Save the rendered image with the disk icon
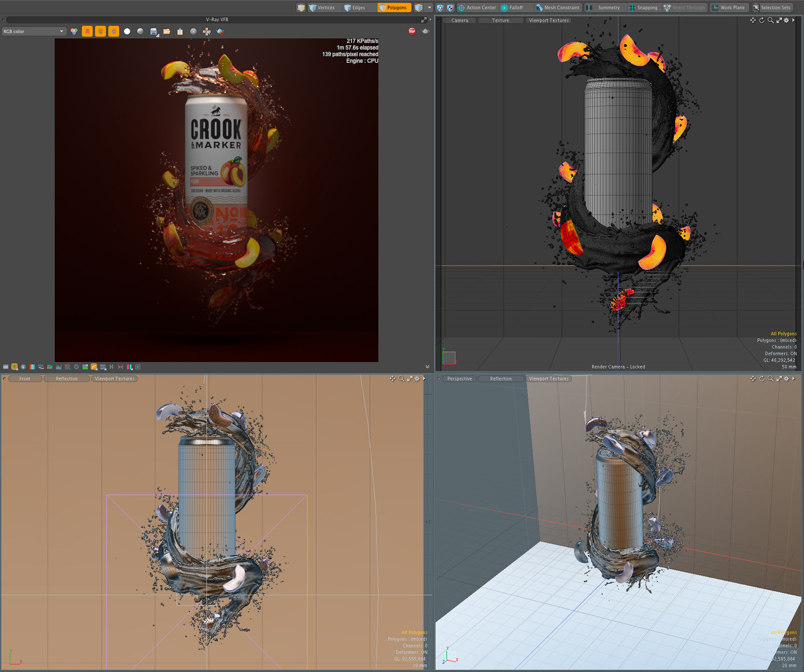The height and width of the screenshot is (672, 804). point(154,31)
